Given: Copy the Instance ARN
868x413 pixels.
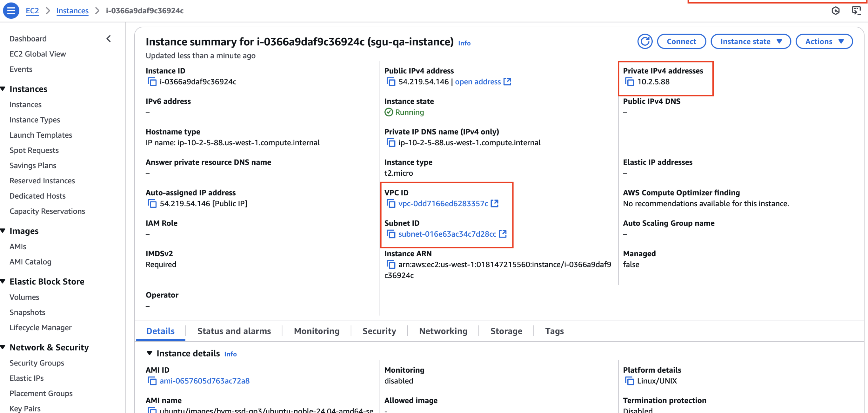Looking at the screenshot, I should [391, 265].
